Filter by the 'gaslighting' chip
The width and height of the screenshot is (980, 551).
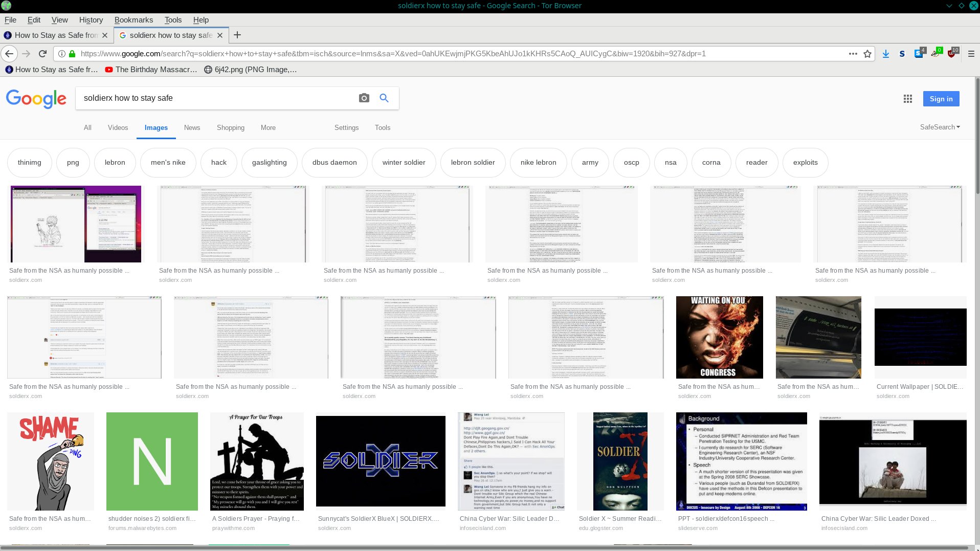(269, 163)
